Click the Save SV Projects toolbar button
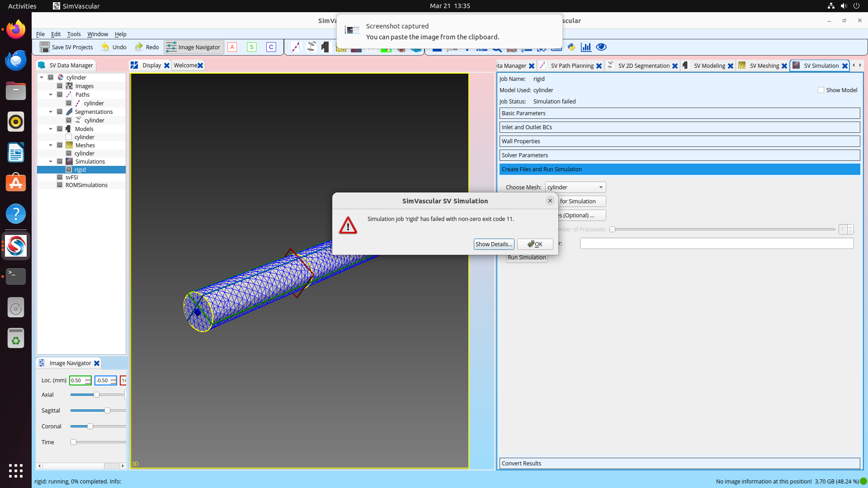This screenshot has height=488, width=868. (x=66, y=47)
